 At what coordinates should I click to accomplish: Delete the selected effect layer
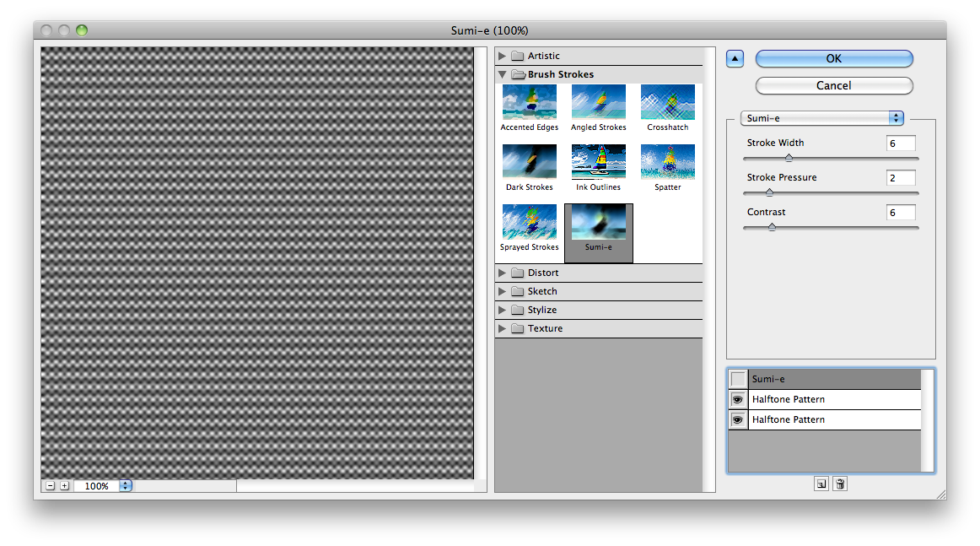pos(840,483)
